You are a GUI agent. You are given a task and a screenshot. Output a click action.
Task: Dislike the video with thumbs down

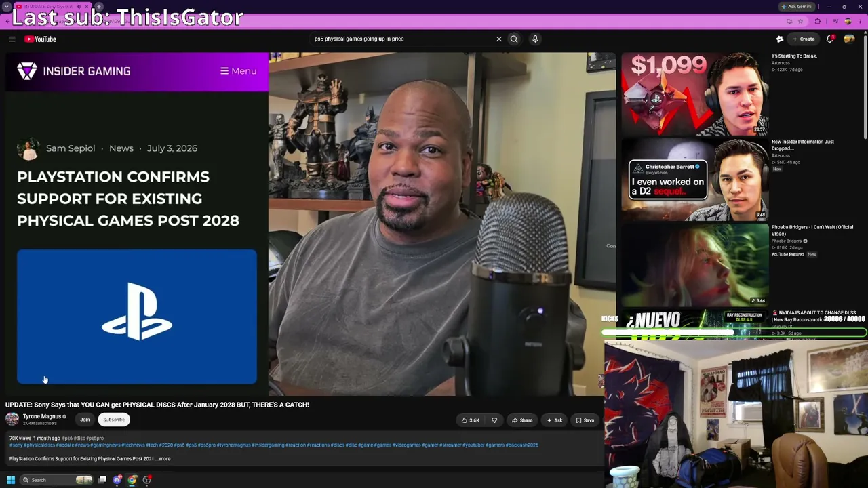tap(494, 420)
